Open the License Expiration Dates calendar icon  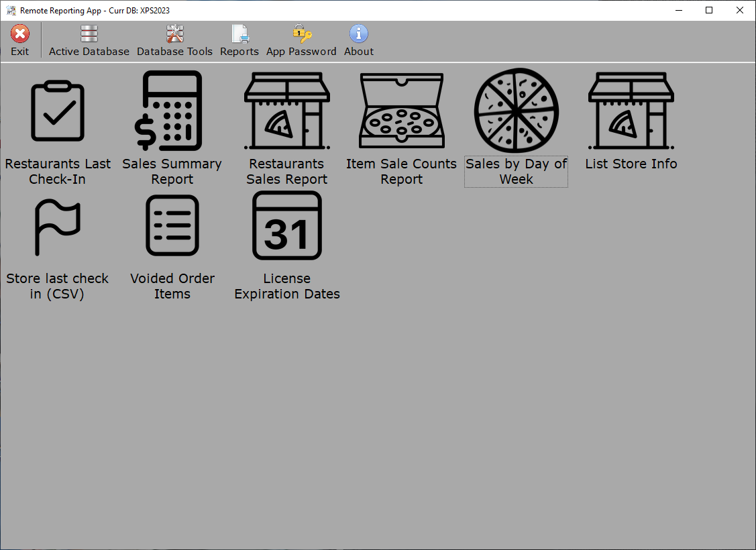287,226
